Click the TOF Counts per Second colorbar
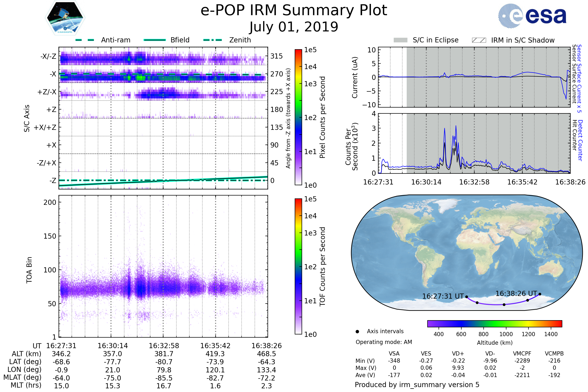 click(x=298, y=267)
